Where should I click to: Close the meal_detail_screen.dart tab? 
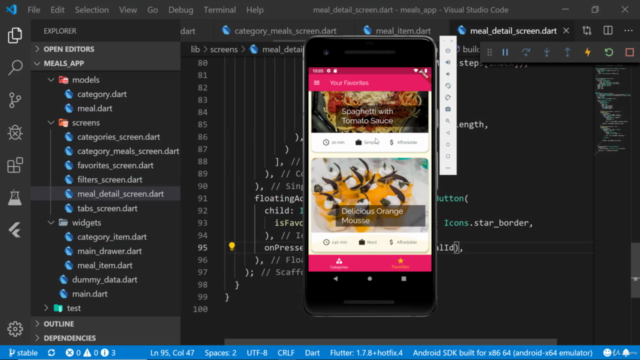coord(566,31)
